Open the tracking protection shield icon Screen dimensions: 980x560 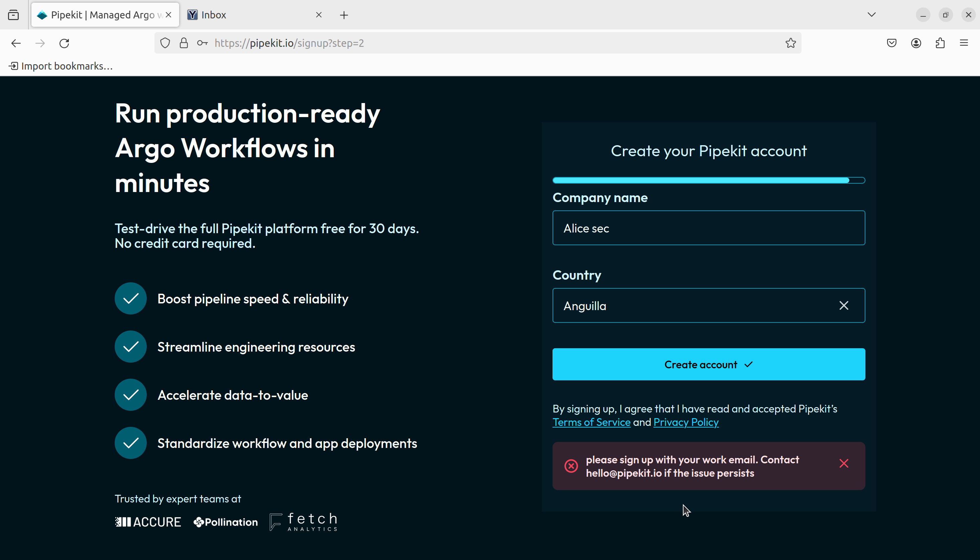(x=165, y=43)
